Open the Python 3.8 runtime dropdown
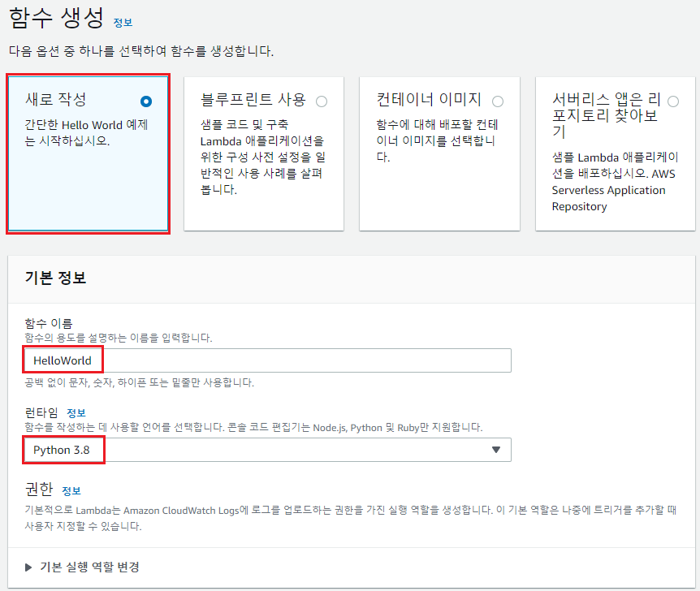The width and height of the screenshot is (700, 591). (x=267, y=450)
